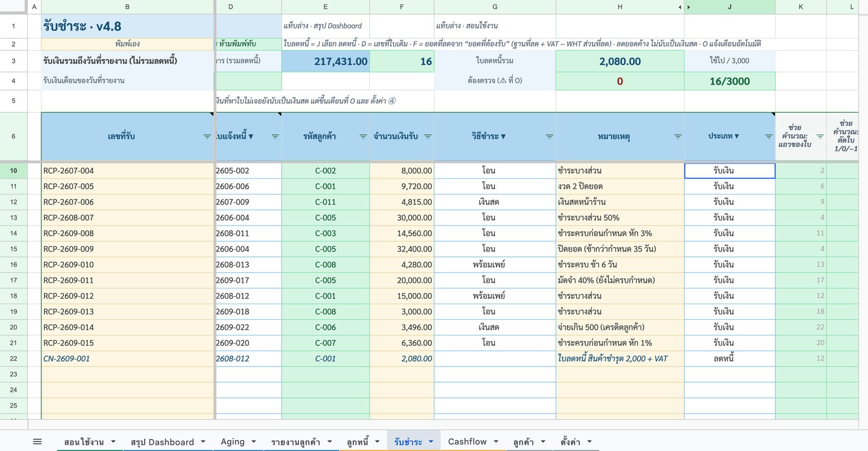Select remark cell เงินสดหน้าร้าน
Screen dimensions: 868x451
[x=620, y=202]
